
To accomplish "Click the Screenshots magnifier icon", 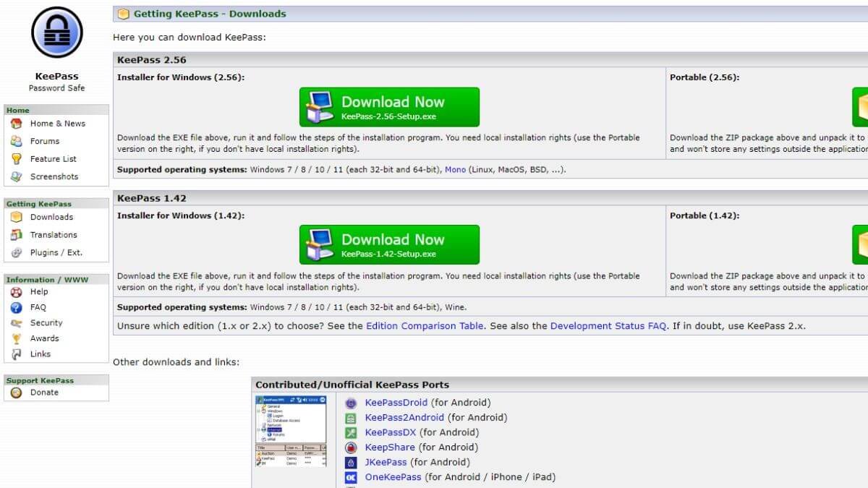I will tap(16, 176).
